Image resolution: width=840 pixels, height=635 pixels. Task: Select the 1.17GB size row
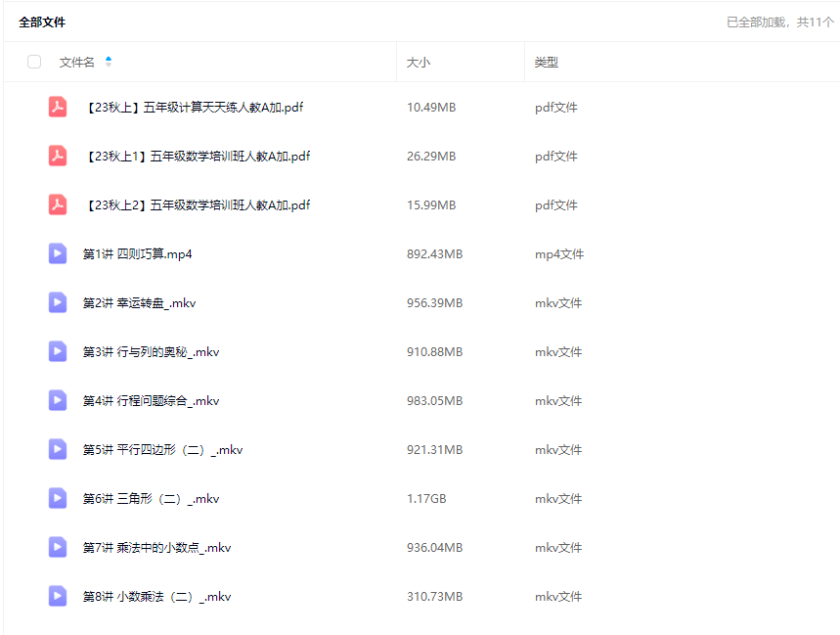pos(426,499)
